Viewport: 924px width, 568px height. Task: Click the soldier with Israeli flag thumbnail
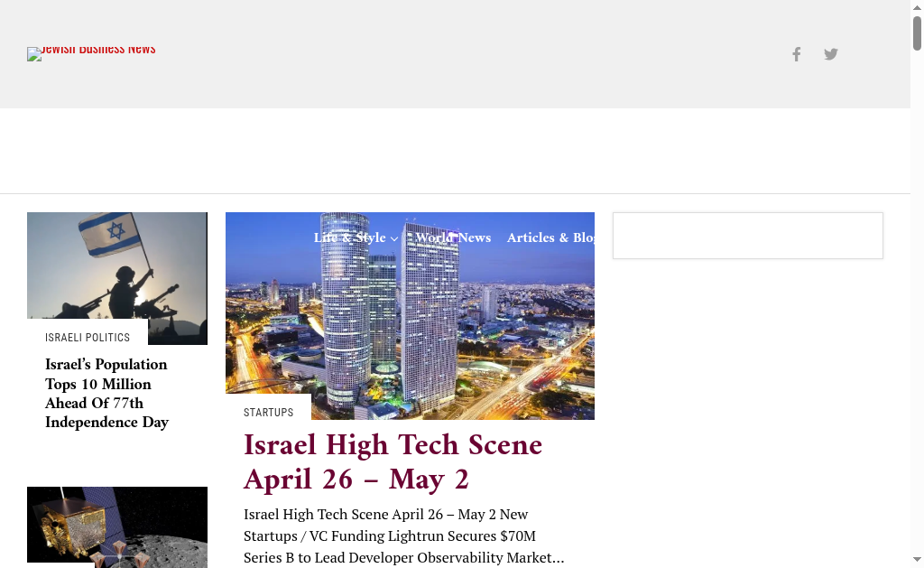tap(117, 278)
